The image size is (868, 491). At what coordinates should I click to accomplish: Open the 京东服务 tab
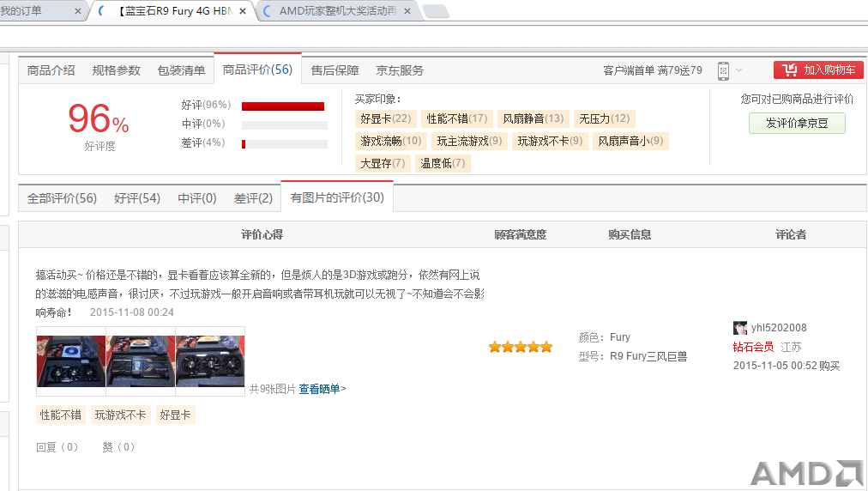point(400,70)
